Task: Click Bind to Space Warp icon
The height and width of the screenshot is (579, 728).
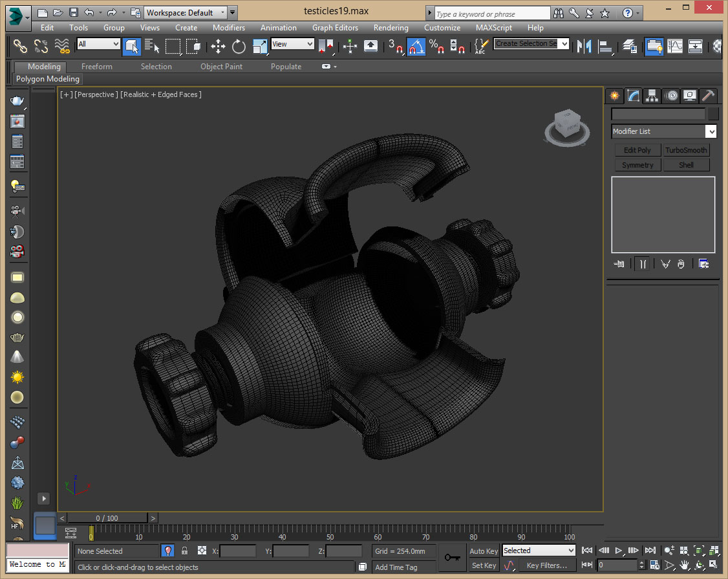Action: (62, 46)
